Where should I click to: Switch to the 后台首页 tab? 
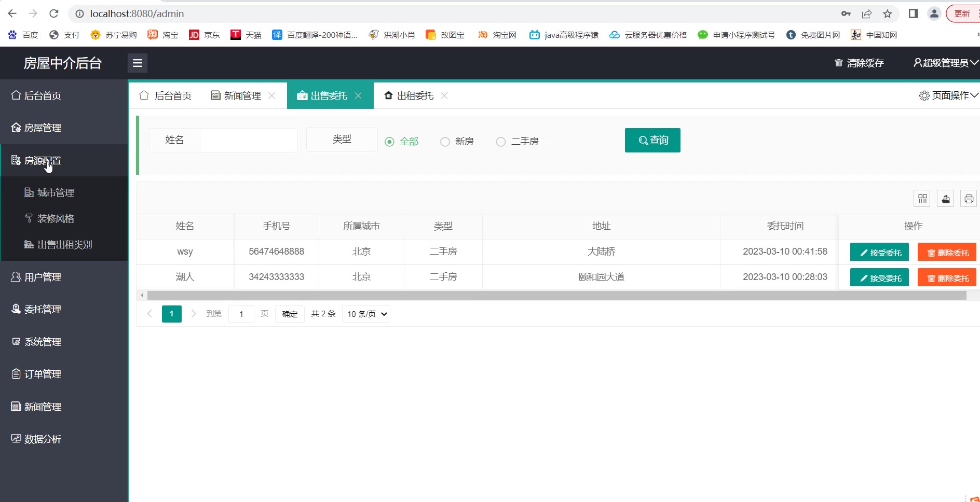[166, 95]
